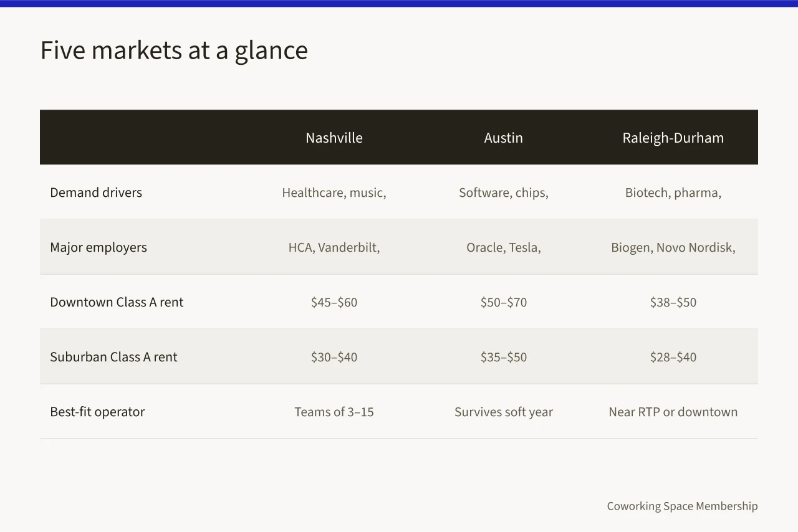This screenshot has width=798, height=532.
Task: Click the $50–$70 downtown rent value
Action: pyautogui.click(x=504, y=302)
